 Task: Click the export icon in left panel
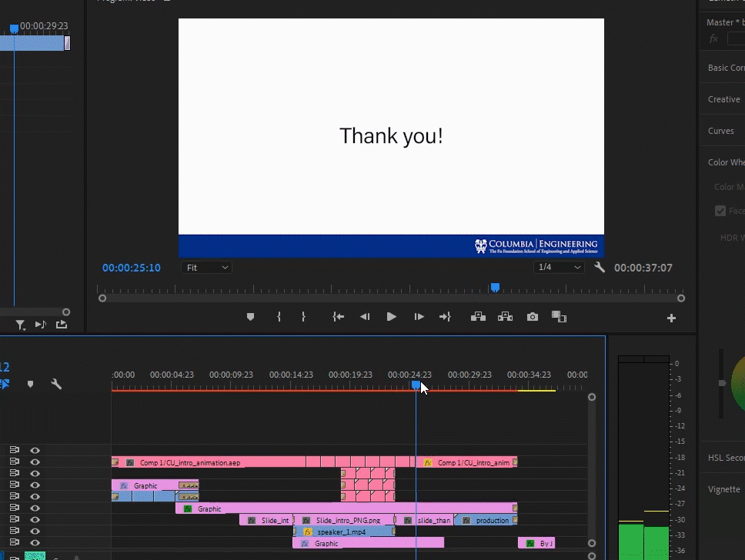click(62, 325)
